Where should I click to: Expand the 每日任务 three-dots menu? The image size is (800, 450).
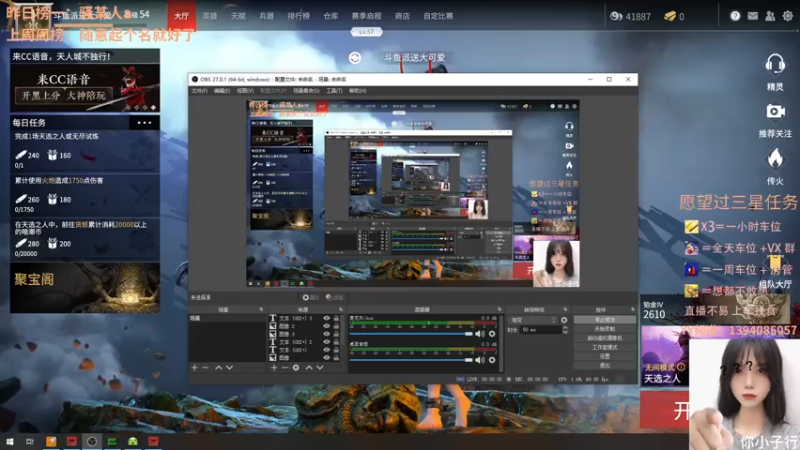144,122
